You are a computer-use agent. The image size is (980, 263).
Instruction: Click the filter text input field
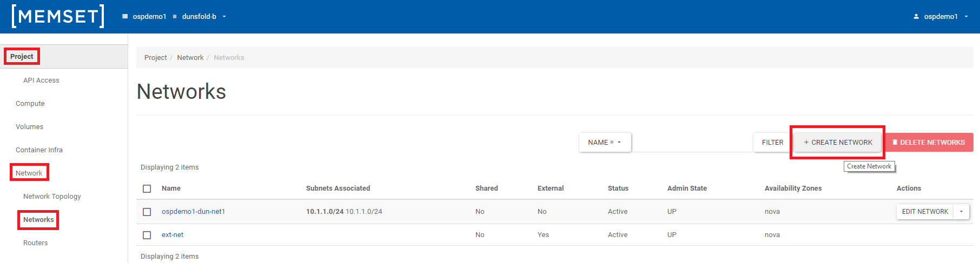pyautogui.click(x=692, y=143)
